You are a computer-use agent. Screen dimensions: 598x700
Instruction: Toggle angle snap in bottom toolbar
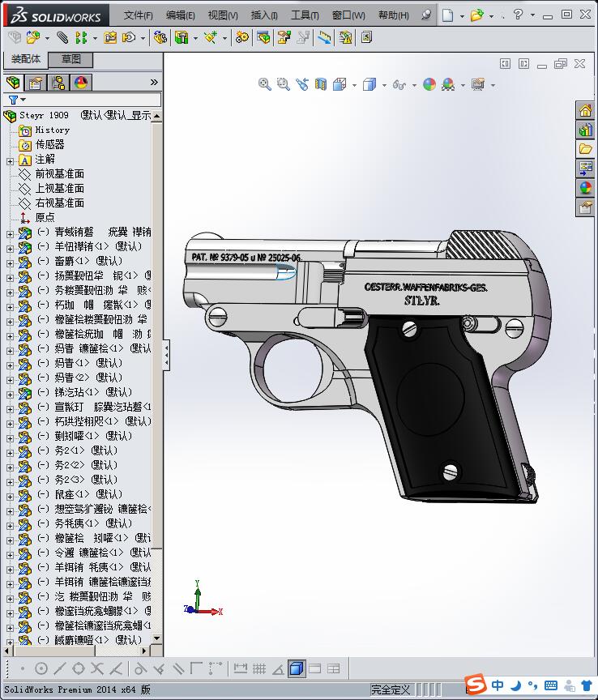pyautogui.click(x=278, y=668)
